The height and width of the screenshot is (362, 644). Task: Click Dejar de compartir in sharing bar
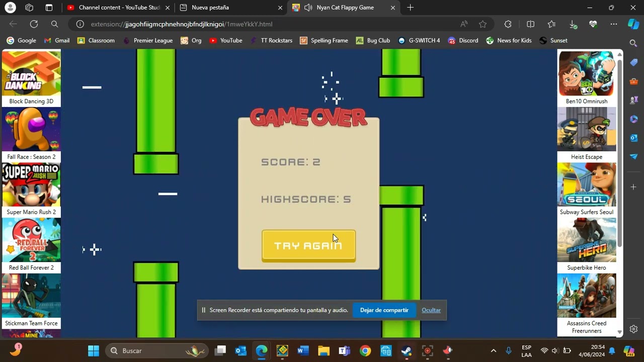pos(384,310)
